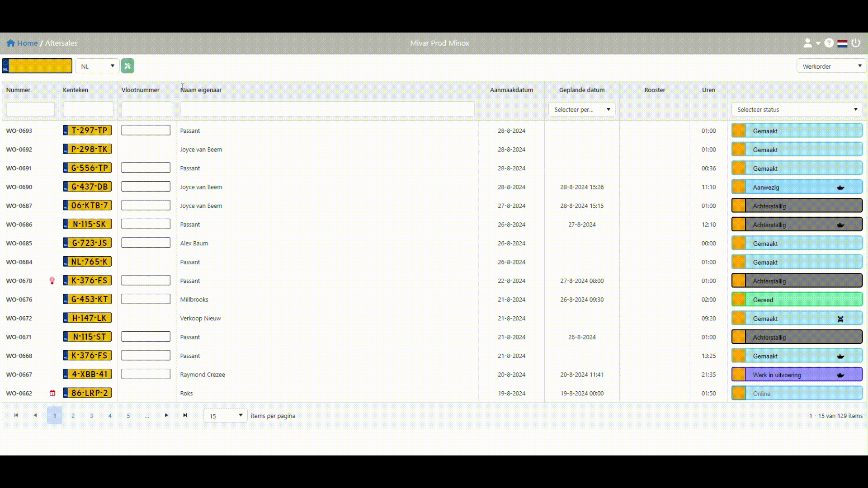Go to page 3 of results
Viewport: 868px width, 488px height.
(91, 416)
